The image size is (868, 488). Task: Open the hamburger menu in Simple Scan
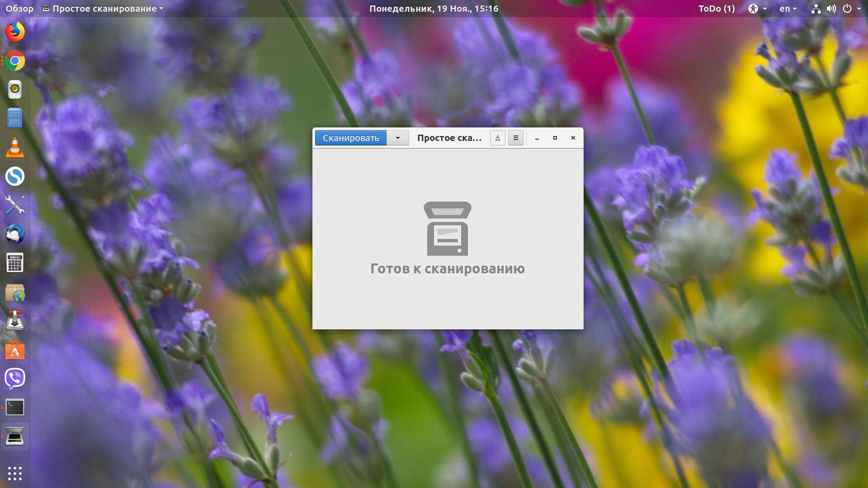(x=516, y=138)
